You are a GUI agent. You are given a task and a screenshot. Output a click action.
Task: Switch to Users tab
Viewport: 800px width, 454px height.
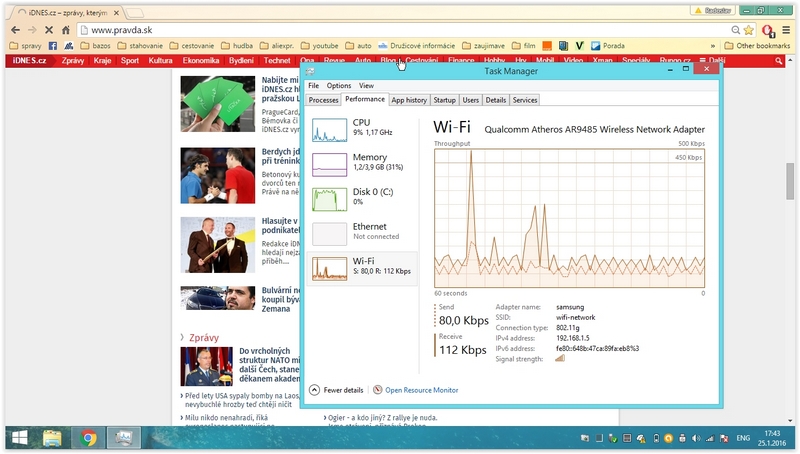[470, 100]
